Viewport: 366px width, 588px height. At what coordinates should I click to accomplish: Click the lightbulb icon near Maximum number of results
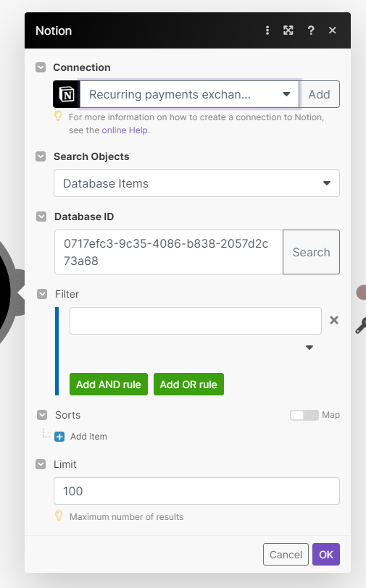(x=59, y=516)
